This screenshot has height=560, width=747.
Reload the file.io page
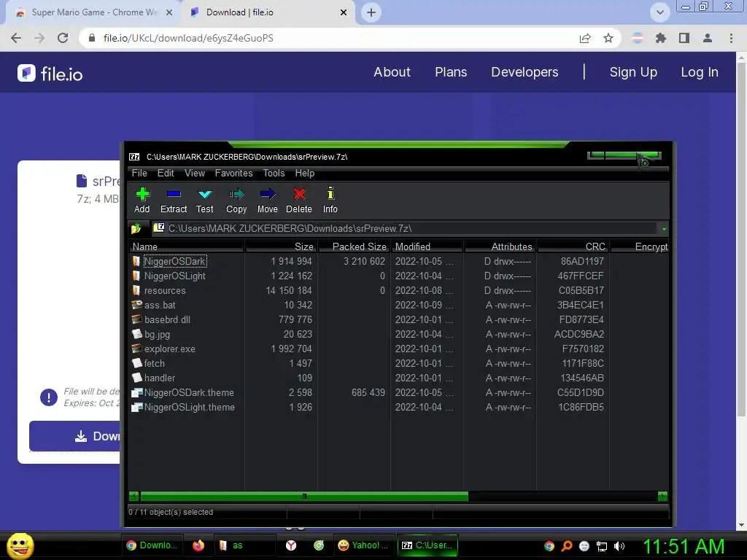[63, 38]
